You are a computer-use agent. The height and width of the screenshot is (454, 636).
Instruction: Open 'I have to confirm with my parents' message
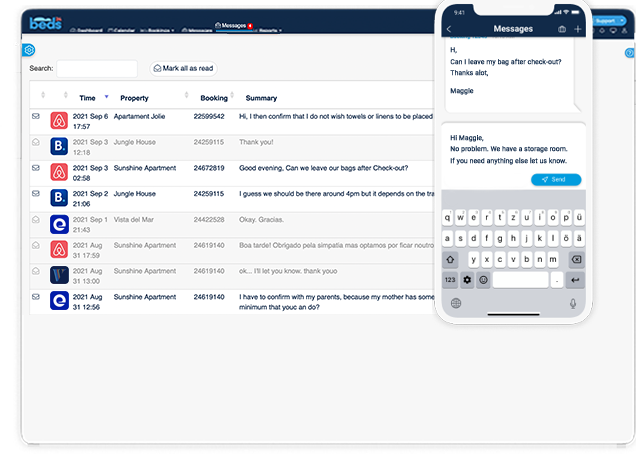337,302
